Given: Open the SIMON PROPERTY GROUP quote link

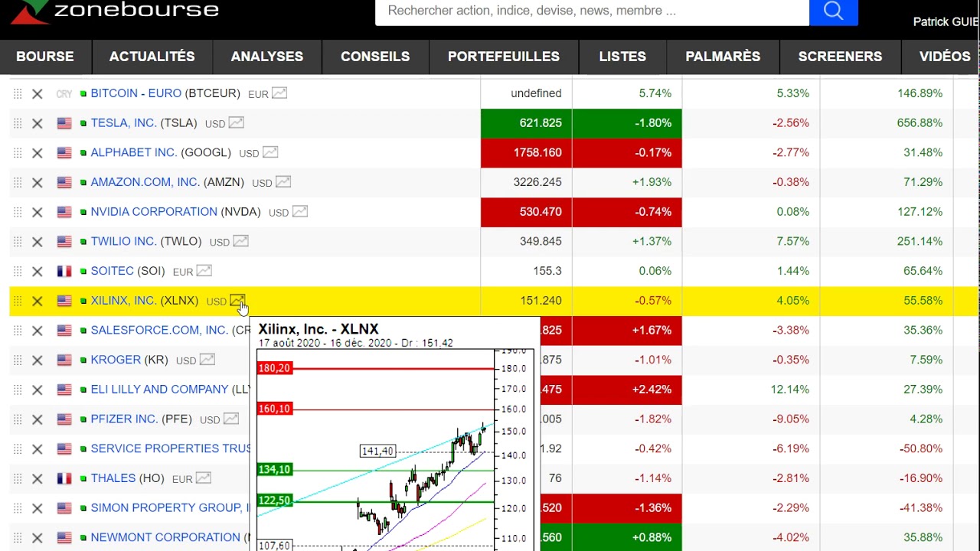Looking at the screenshot, I should point(170,508).
